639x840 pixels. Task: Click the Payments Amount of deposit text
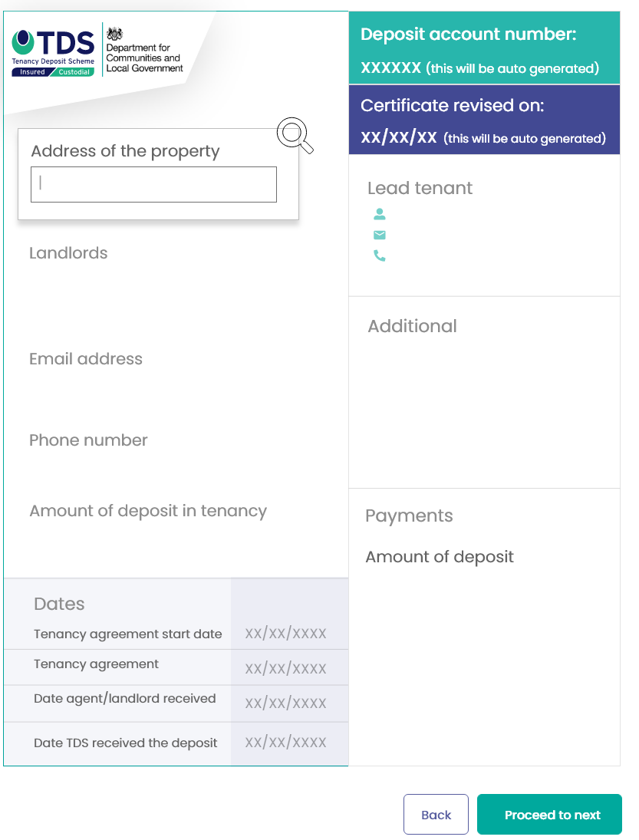tap(440, 557)
